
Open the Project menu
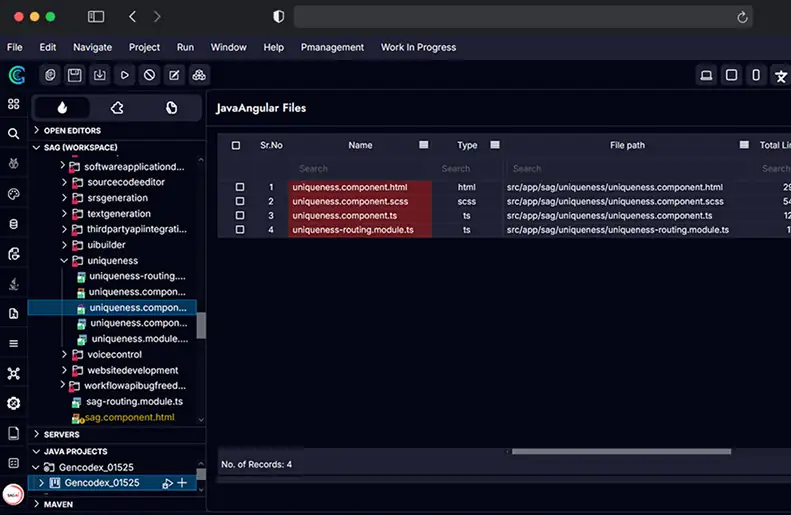coord(144,47)
